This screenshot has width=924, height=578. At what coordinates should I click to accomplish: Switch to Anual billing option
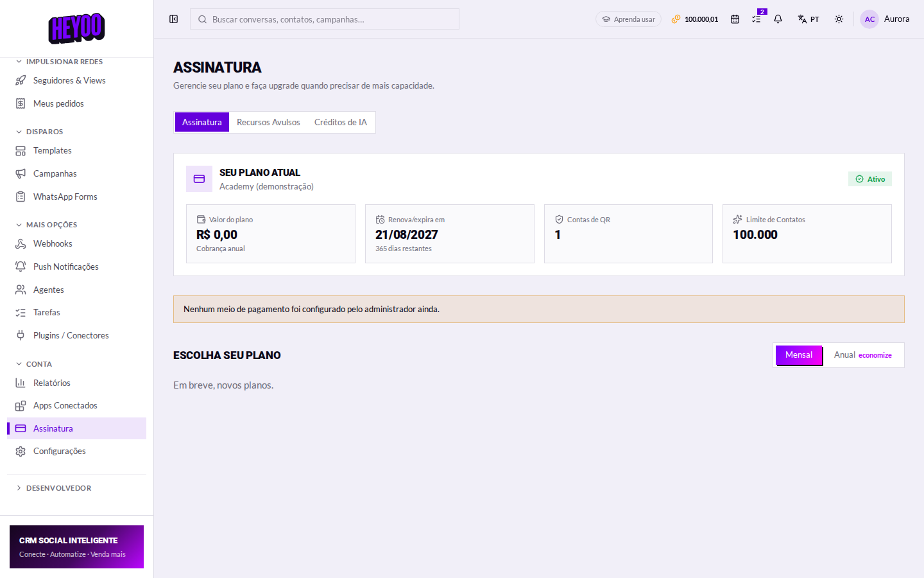862,355
